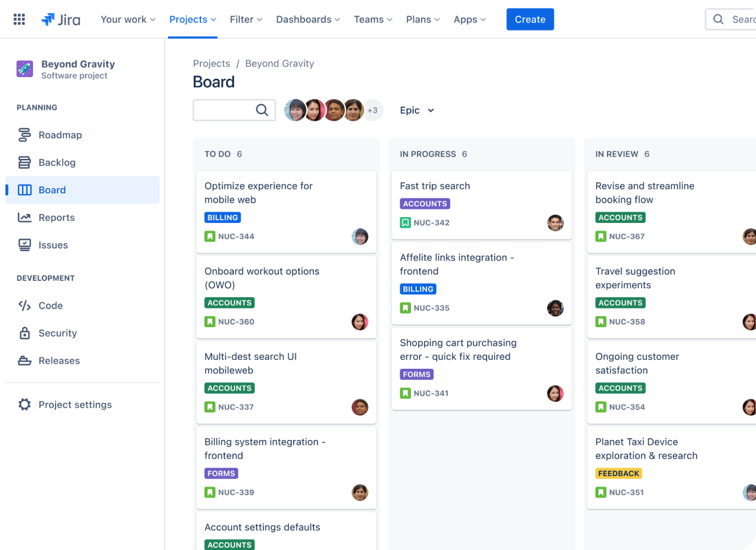Expand the Dashboards dropdown menu
Image resolution: width=756 pixels, height=550 pixels.
pos(307,19)
